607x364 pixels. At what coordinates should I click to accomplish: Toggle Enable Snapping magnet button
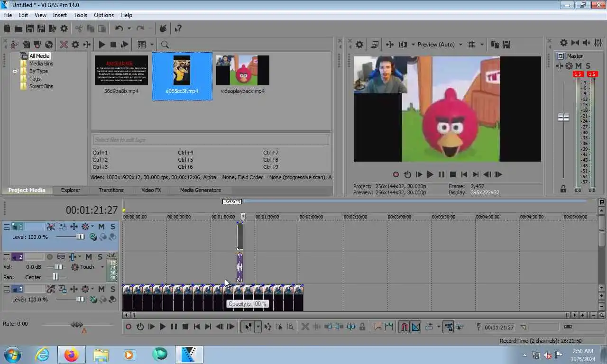coord(404,327)
